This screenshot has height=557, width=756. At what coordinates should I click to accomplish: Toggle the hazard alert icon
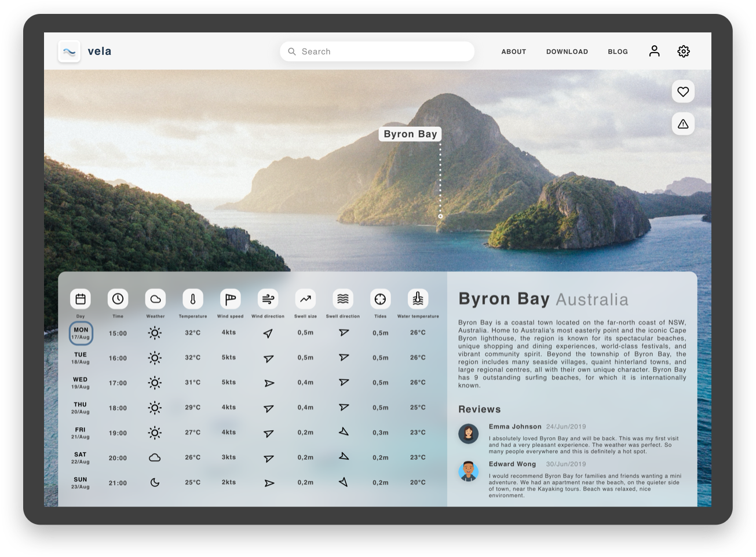(x=683, y=123)
